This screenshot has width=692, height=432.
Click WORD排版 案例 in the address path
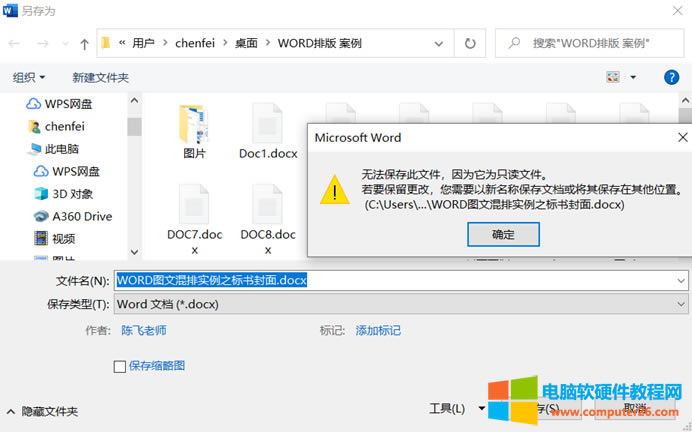320,43
